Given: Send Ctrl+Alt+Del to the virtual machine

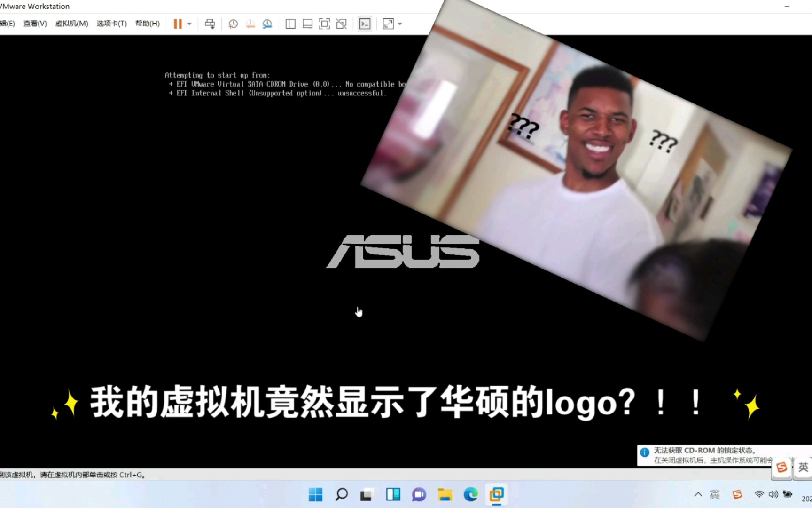Looking at the screenshot, I should pos(210,24).
